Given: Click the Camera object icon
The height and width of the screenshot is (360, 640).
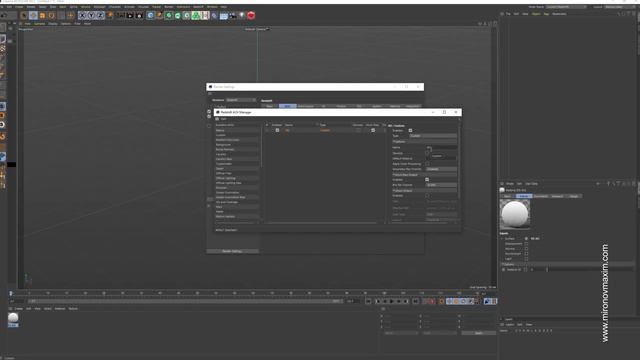Looking at the screenshot, I should coord(233,16).
